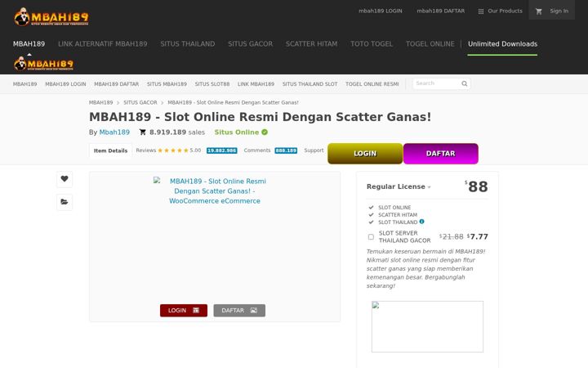Viewport: 588px width, 368px height.
Task: Click the green Situs Online verified checkmark
Action: point(265,132)
